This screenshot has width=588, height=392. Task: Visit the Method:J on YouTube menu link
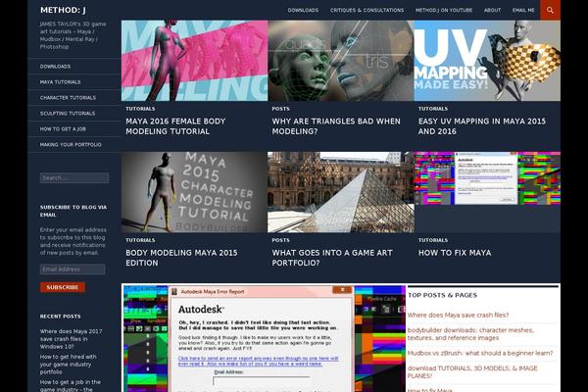(444, 10)
